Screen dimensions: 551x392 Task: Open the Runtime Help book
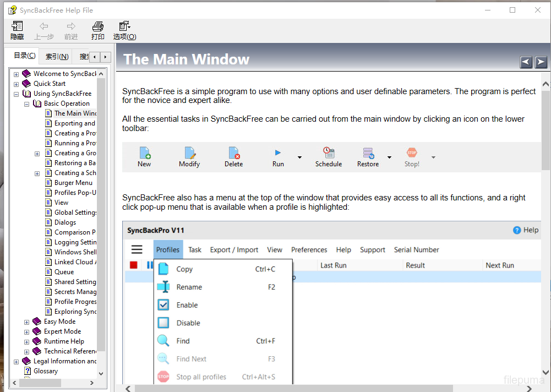coord(64,341)
